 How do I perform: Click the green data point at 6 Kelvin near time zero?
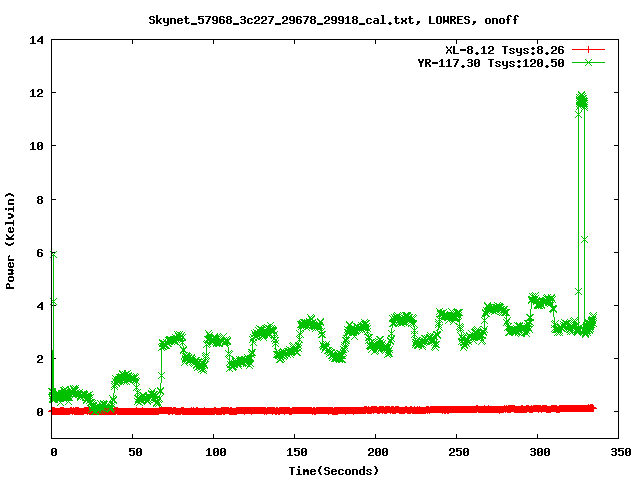[53, 255]
